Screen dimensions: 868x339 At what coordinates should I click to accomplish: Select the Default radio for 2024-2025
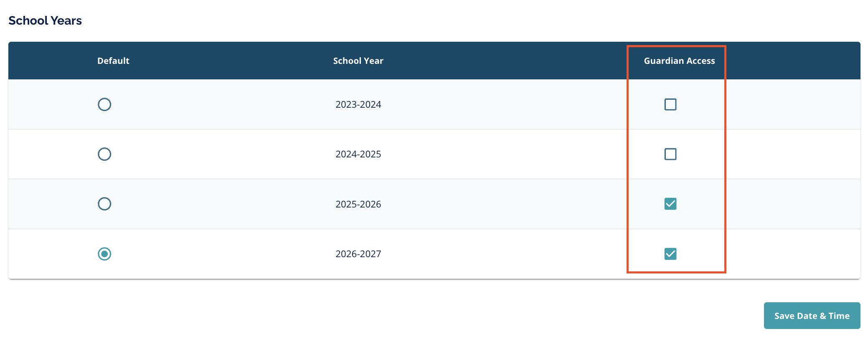click(x=104, y=154)
